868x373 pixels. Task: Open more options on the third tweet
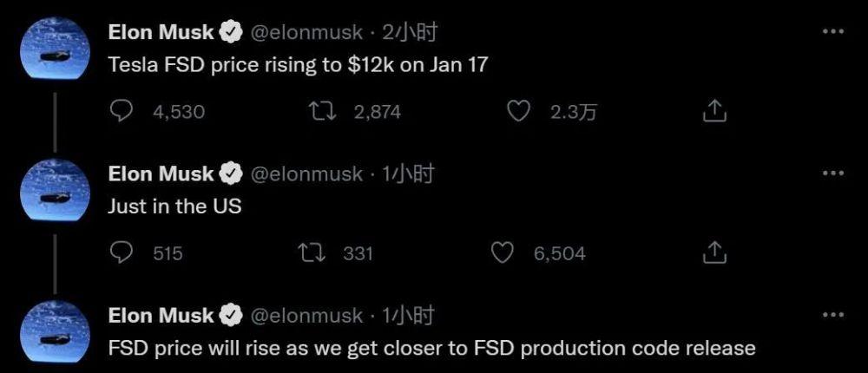pos(833,315)
